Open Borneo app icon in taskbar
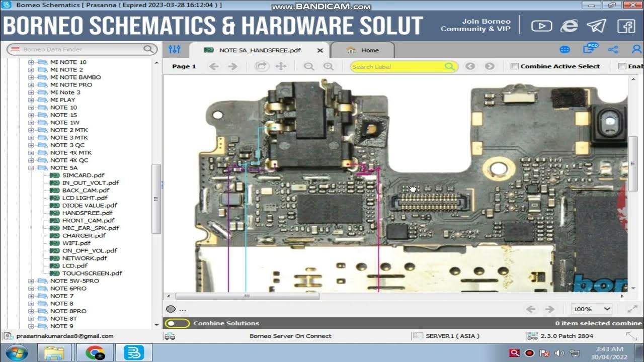644x362 pixels. tap(134, 353)
